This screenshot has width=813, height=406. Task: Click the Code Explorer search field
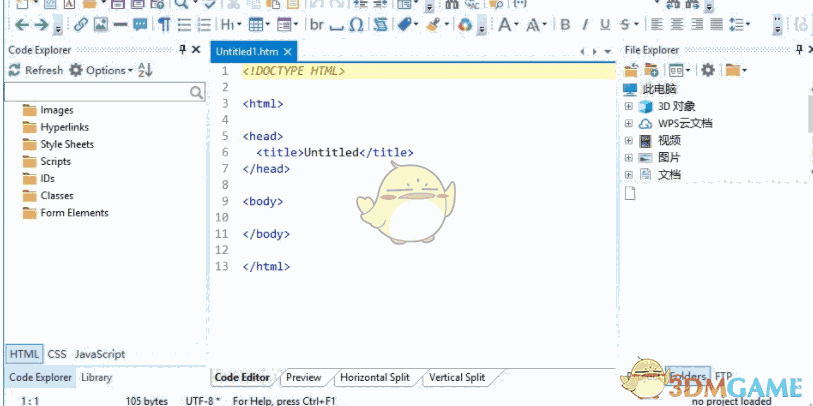[104, 92]
